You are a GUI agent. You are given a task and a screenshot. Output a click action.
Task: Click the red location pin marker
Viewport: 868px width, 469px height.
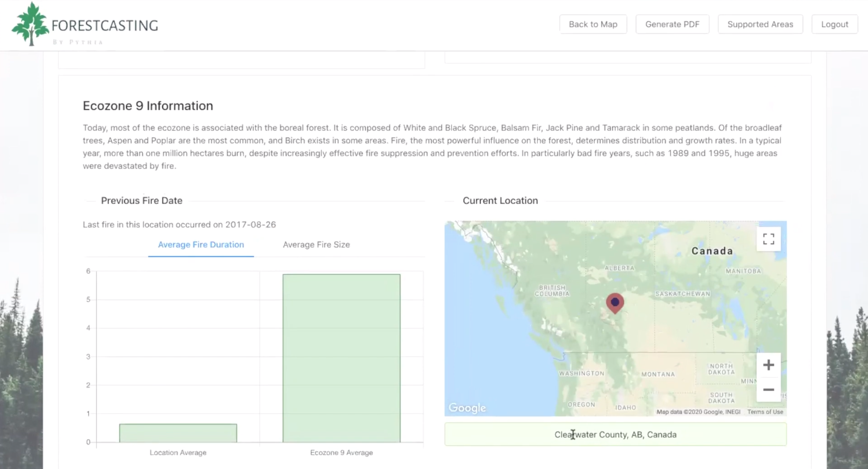(615, 302)
